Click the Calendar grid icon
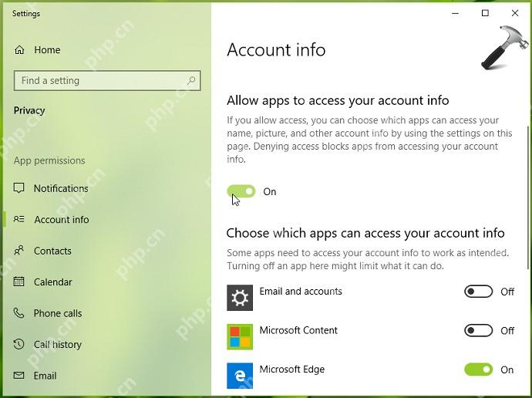Screen dimensions: 532x398 [x=19, y=282]
